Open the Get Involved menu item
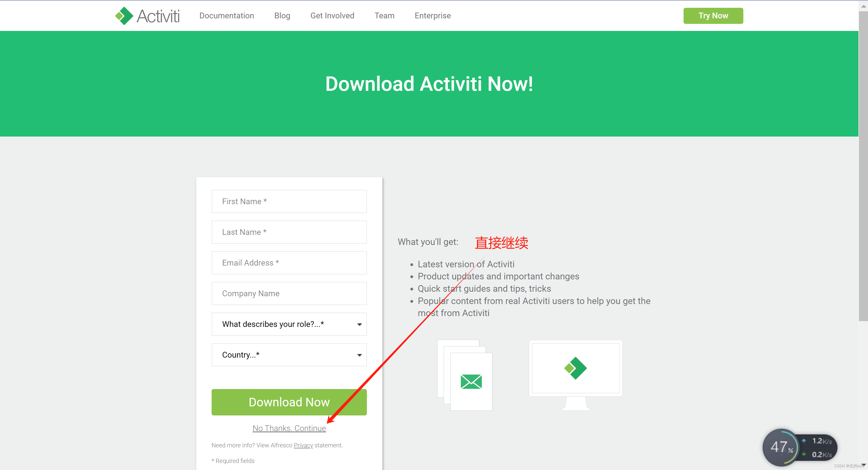This screenshot has height=470, width=868. pyautogui.click(x=332, y=16)
